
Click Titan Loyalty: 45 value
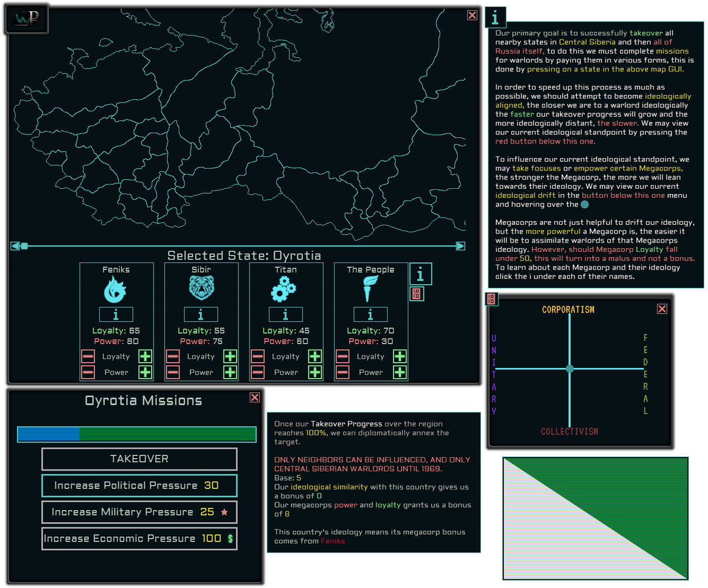[x=286, y=331]
